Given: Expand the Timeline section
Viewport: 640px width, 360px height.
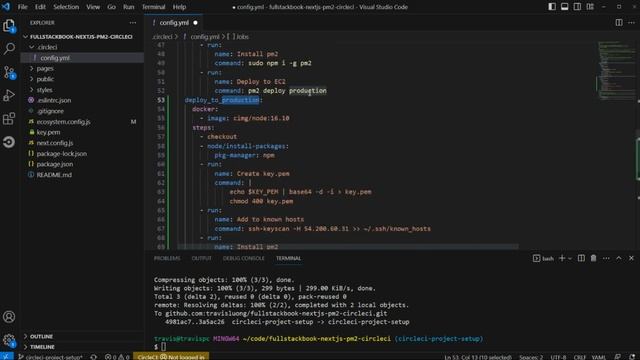Looking at the screenshot, I should [42, 347].
